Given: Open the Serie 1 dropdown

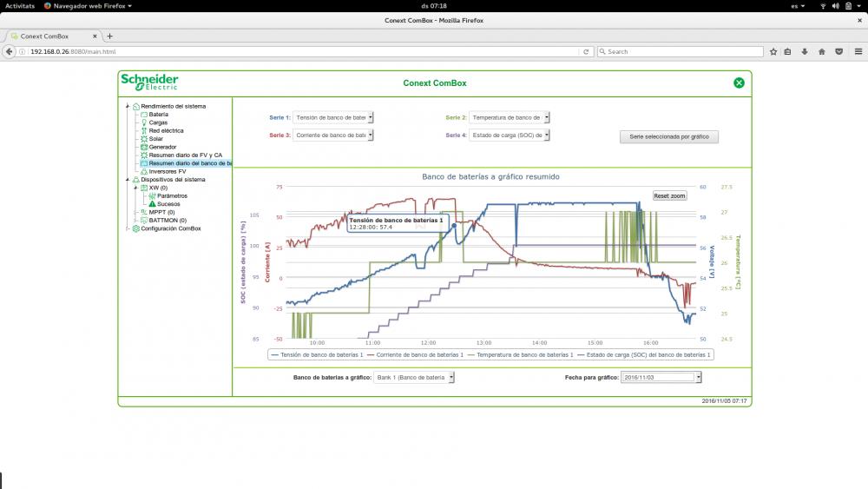Looking at the screenshot, I should tap(333, 117).
